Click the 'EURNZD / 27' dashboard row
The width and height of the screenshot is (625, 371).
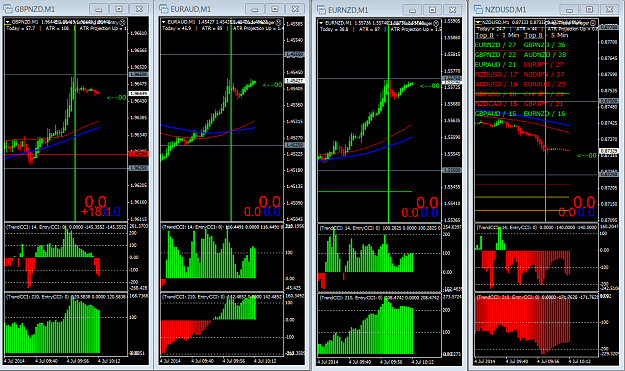pos(495,45)
